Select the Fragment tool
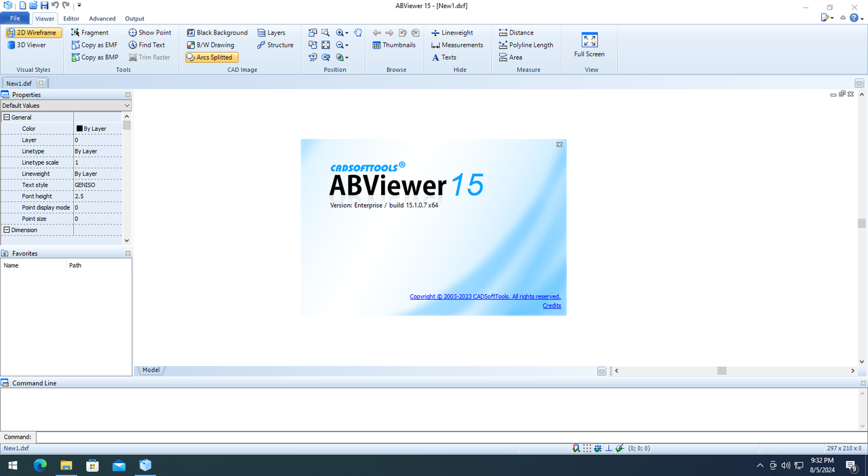This screenshot has width=868, height=476. point(90,33)
